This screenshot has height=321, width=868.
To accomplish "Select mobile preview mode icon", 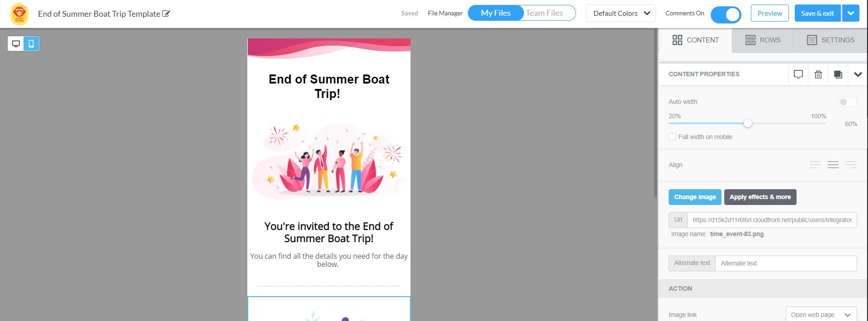I will [x=31, y=44].
